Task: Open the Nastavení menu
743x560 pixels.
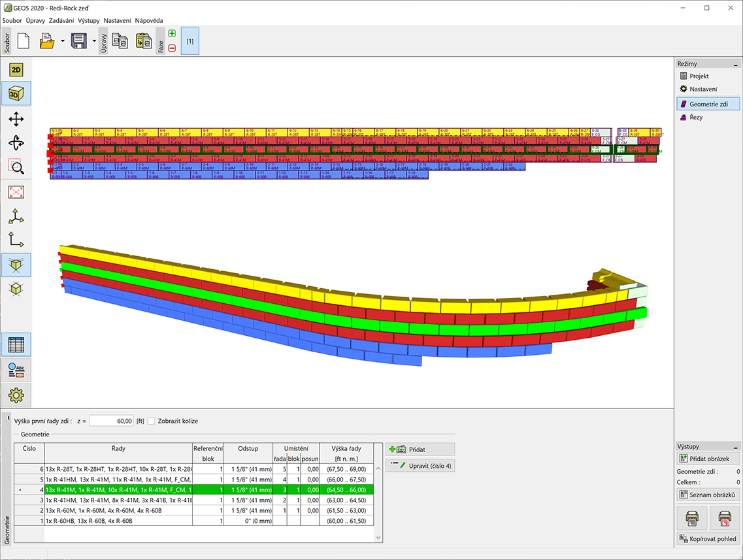Action: pos(118,20)
